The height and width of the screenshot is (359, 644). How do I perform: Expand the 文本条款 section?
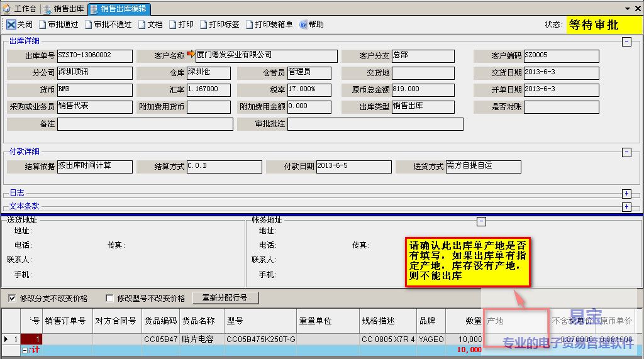(x=626, y=207)
